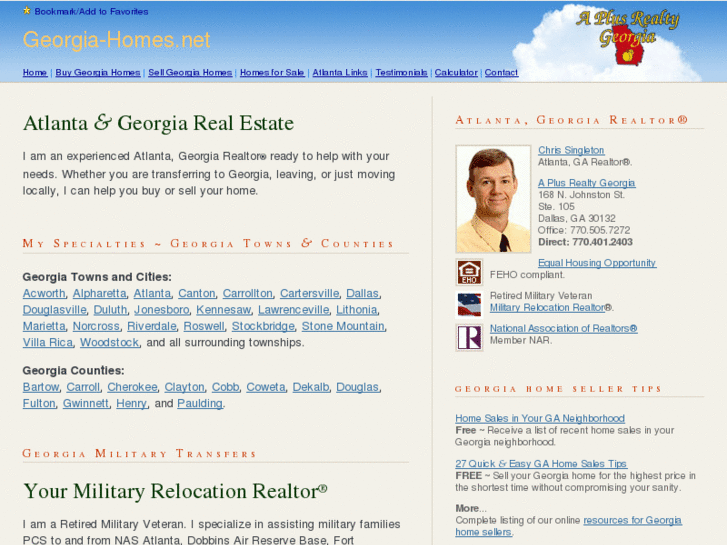Click Bookmark/Add to Favorites link
The width and height of the screenshot is (727, 545).
(91, 12)
